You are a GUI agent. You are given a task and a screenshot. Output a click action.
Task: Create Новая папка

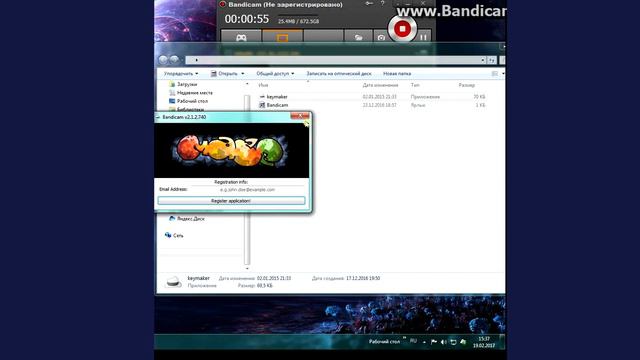397,73
